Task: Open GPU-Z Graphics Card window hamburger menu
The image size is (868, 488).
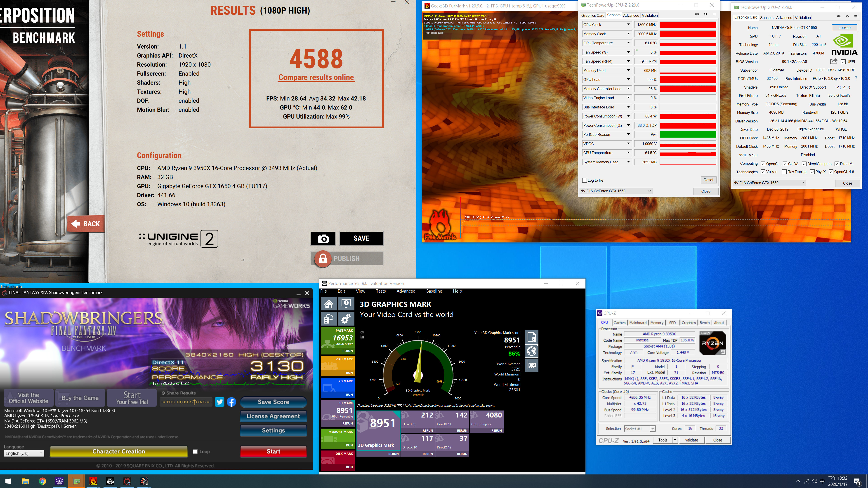Action: pyautogui.click(x=856, y=16)
